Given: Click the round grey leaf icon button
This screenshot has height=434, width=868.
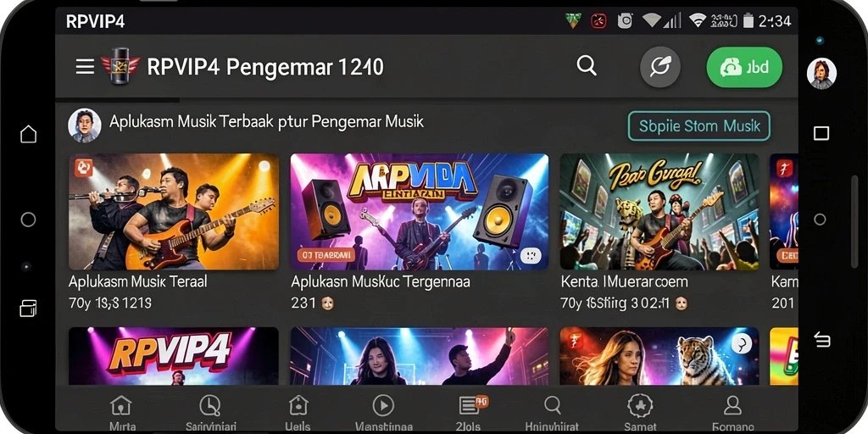Looking at the screenshot, I should coord(659,67).
